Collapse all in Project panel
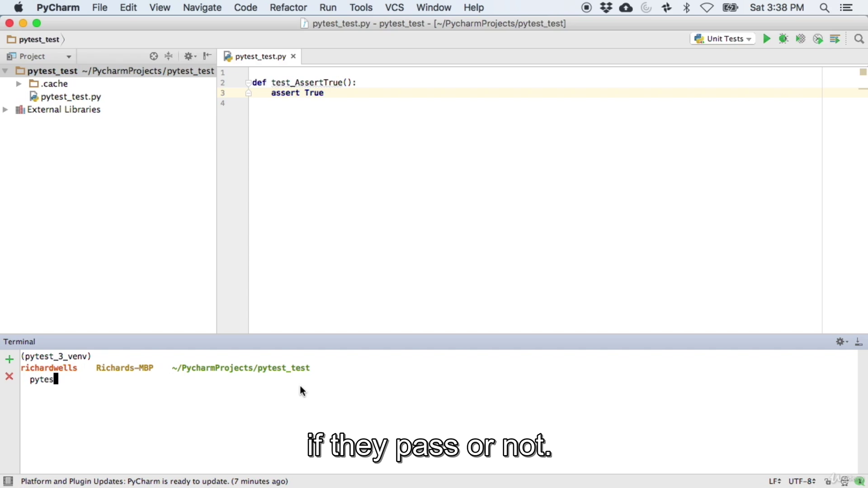 click(x=169, y=56)
